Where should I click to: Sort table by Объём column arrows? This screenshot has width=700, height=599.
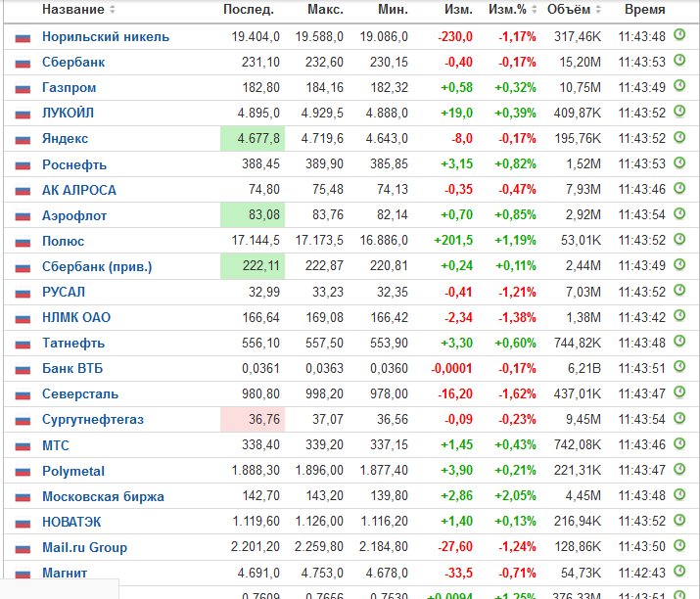point(598,10)
